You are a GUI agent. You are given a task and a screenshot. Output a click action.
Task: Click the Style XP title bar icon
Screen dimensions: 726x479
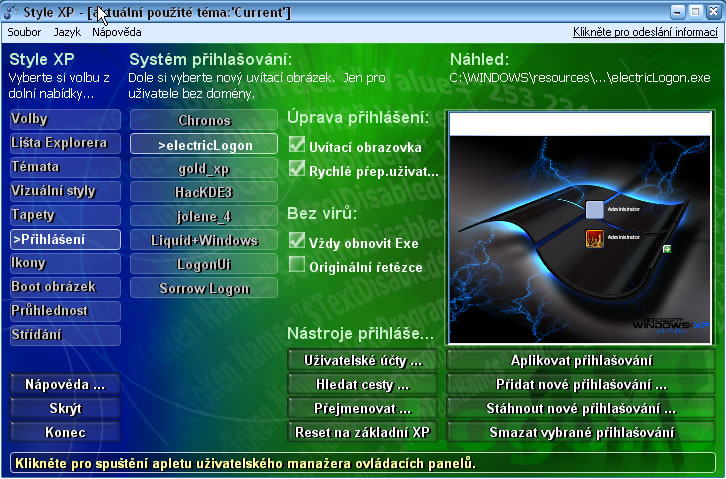click(x=10, y=12)
